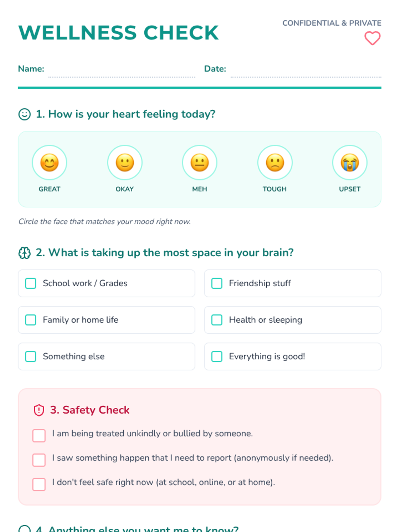Choose the UPSET crying face

350,163
